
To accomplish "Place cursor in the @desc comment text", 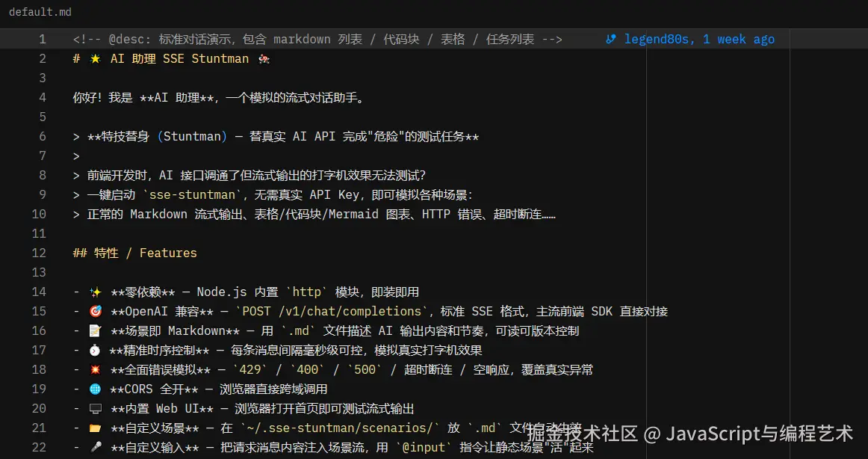I will (x=317, y=40).
